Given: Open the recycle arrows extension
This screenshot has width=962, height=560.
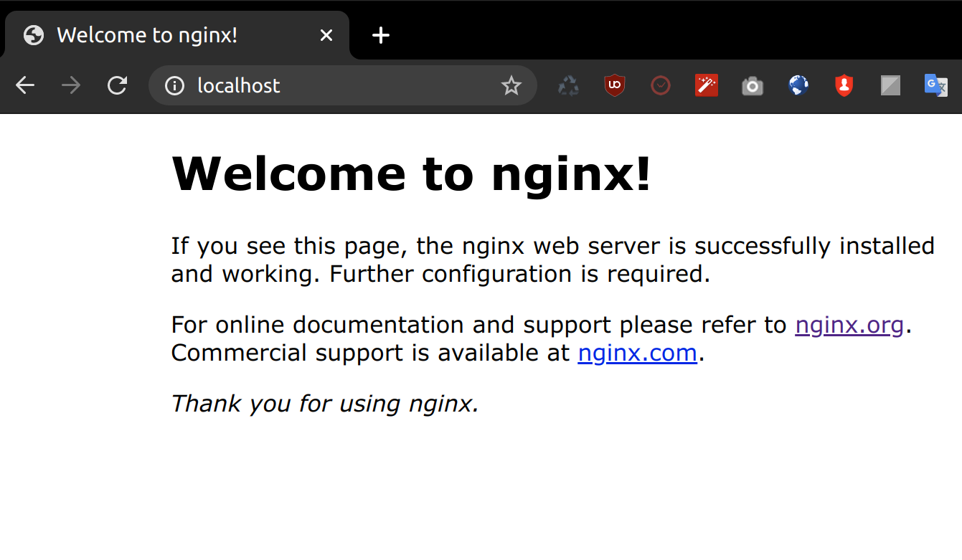Looking at the screenshot, I should [569, 86].
